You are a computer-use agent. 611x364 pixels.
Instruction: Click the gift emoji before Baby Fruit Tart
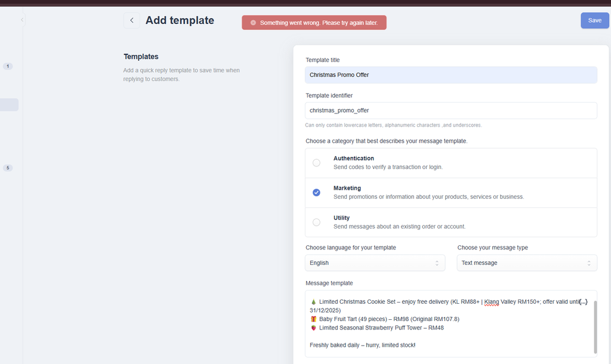[313, 319]
